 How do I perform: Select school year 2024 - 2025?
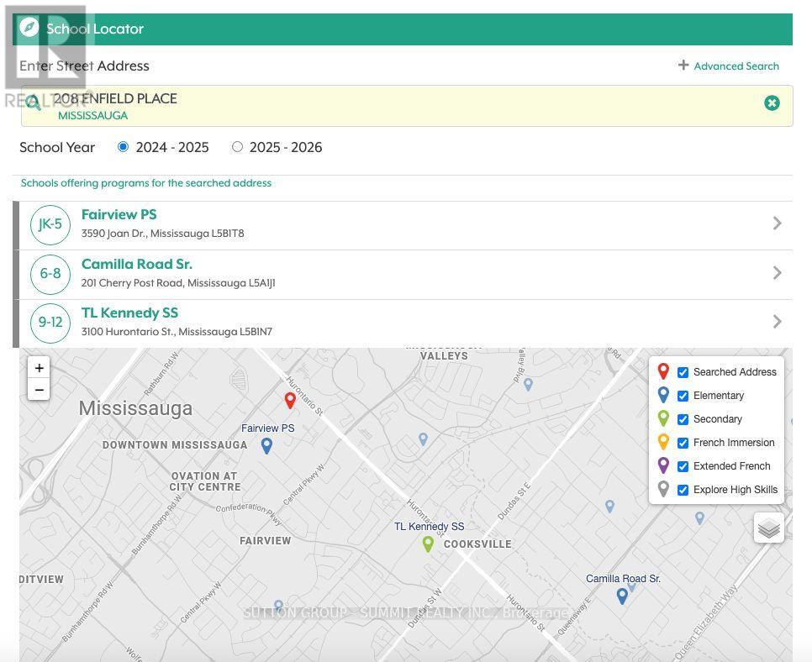point(123,146)
